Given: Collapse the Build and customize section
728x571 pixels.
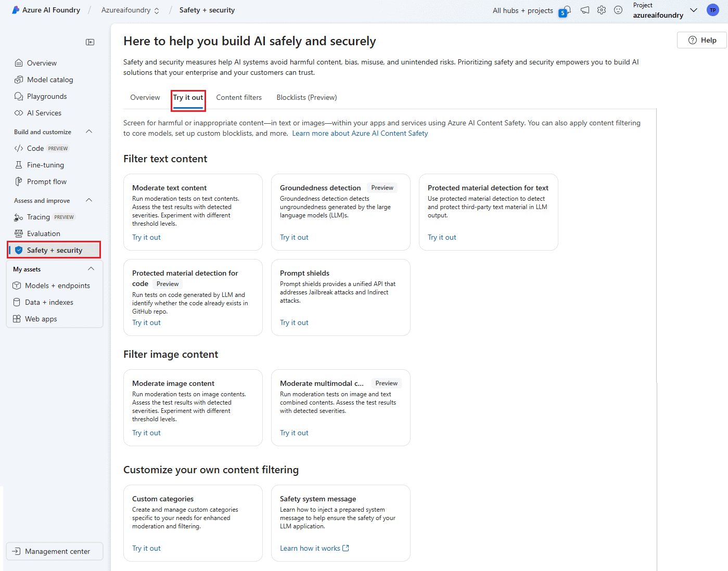Looking at the screenshot, I should click(88, 131).
